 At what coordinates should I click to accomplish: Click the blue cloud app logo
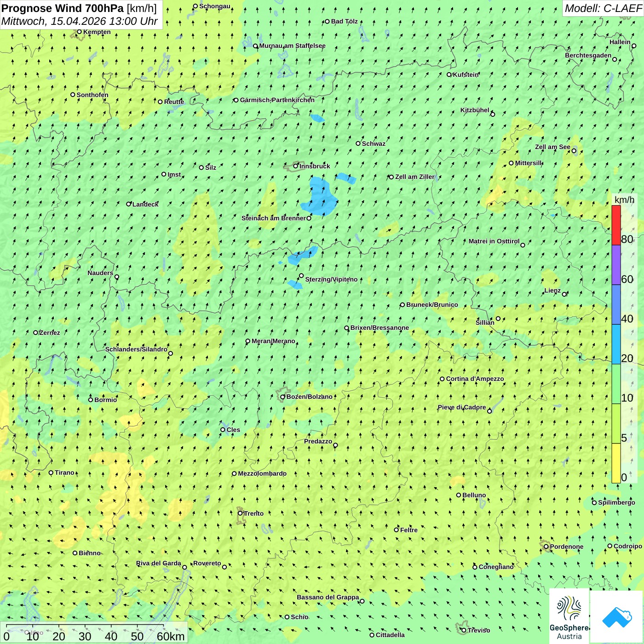[616, 617]
